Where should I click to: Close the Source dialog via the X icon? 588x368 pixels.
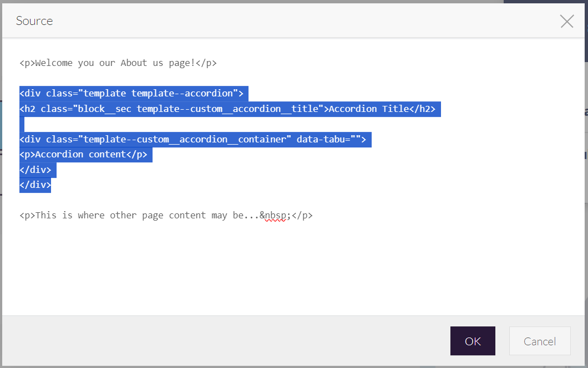pyautogui.click(x=566, y=21)
